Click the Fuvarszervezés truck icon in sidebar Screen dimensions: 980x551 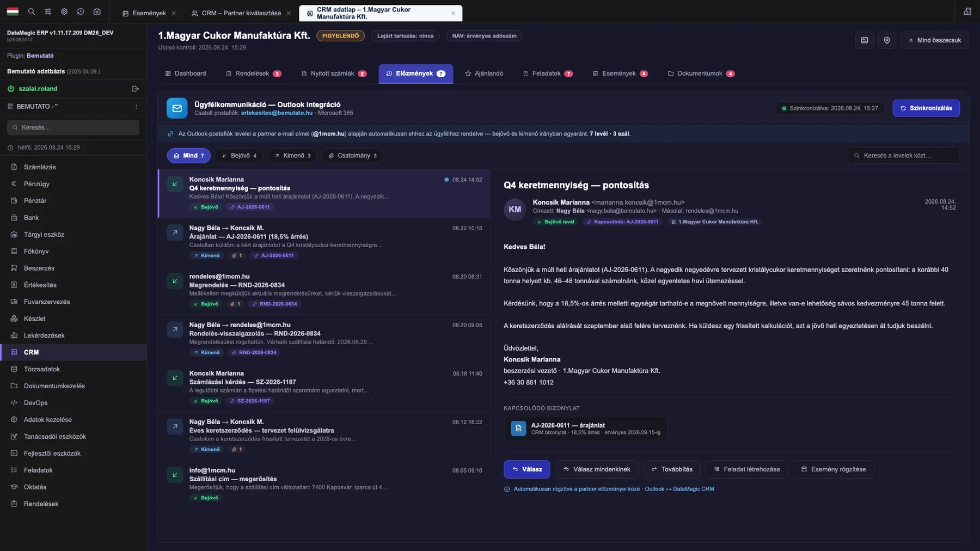14,302
